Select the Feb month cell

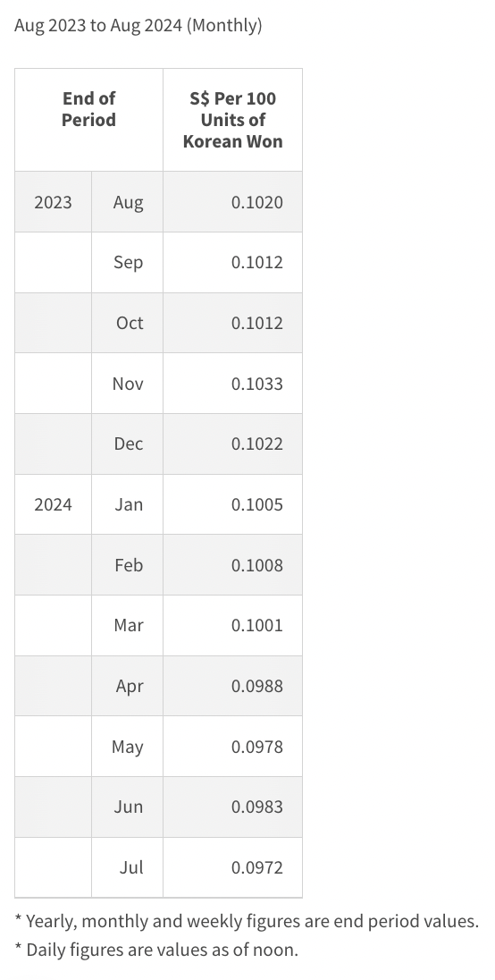[x=129, y=565]
